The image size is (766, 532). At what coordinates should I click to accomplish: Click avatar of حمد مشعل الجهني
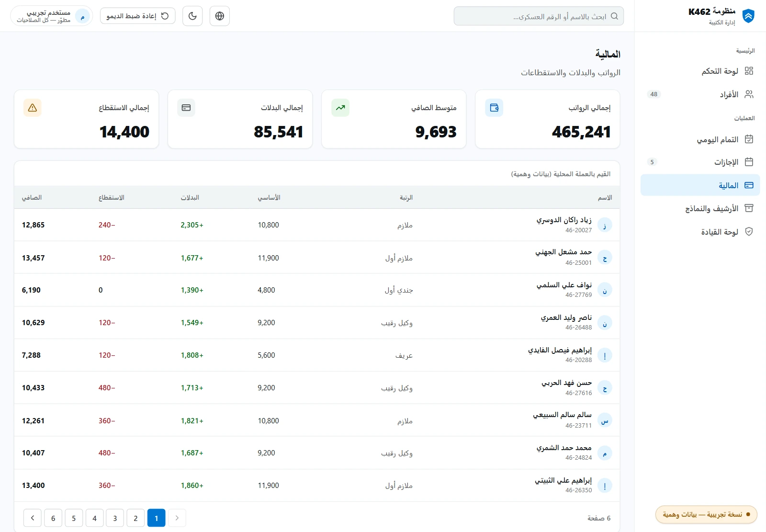(605, 258)
